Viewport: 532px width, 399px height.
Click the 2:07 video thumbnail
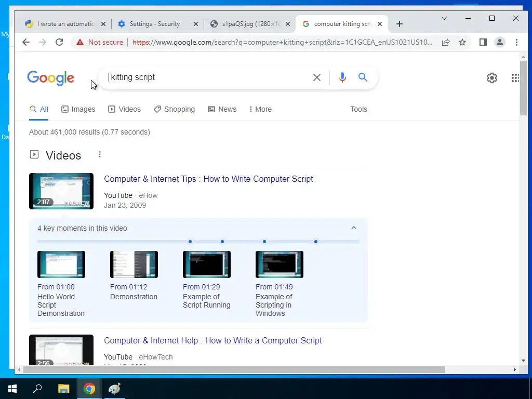(61, 191)
